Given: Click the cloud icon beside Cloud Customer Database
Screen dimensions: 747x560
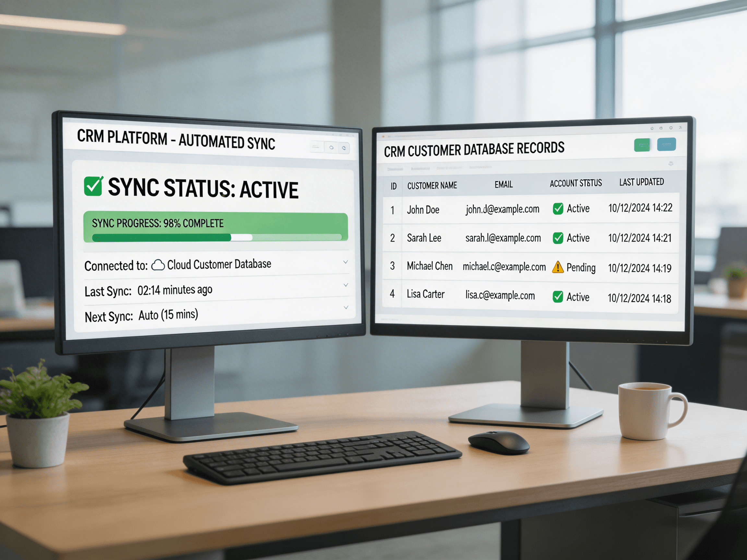Looking at the screenshot, I should pyautogui.click(x=159, y=265).
